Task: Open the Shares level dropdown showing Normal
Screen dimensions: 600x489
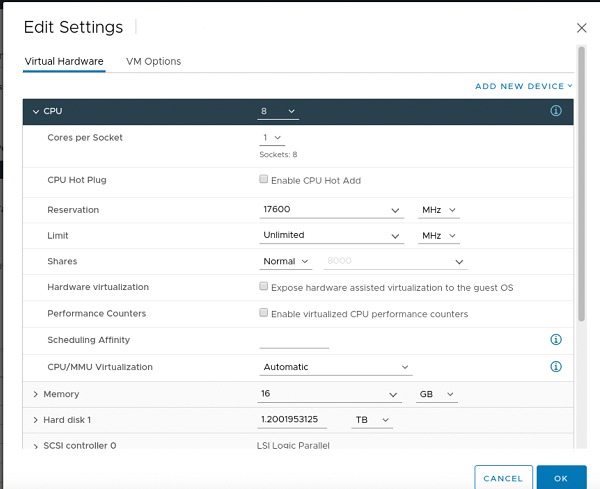Action: pos(286,261)
